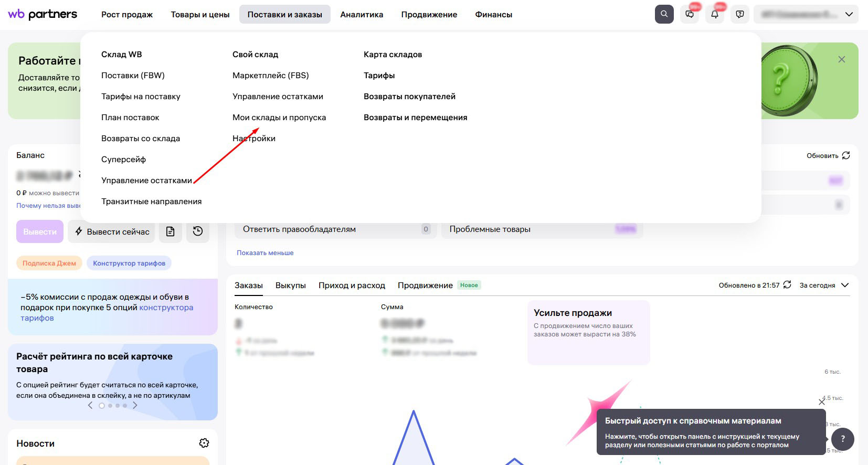Viewport: 868px width, 465px height.
Task: Click Конструктор тарифов chip
Action: pyautogui.click(x=129, y=263)
